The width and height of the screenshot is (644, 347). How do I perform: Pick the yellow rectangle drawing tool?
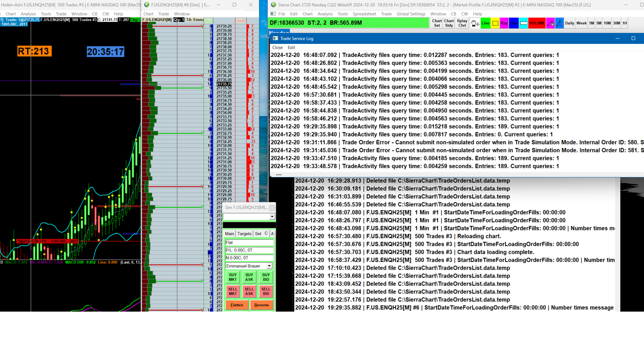pyautogui.click(x=495, y=23)
